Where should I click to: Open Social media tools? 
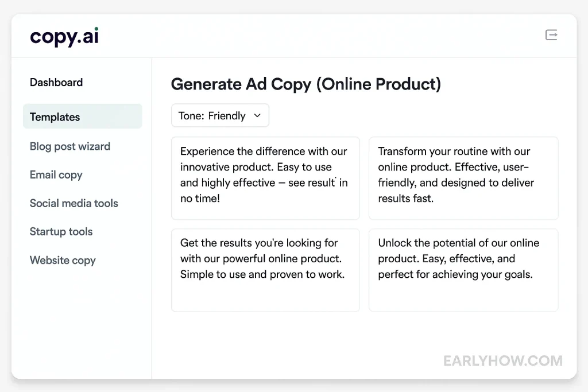pos(74,203)
